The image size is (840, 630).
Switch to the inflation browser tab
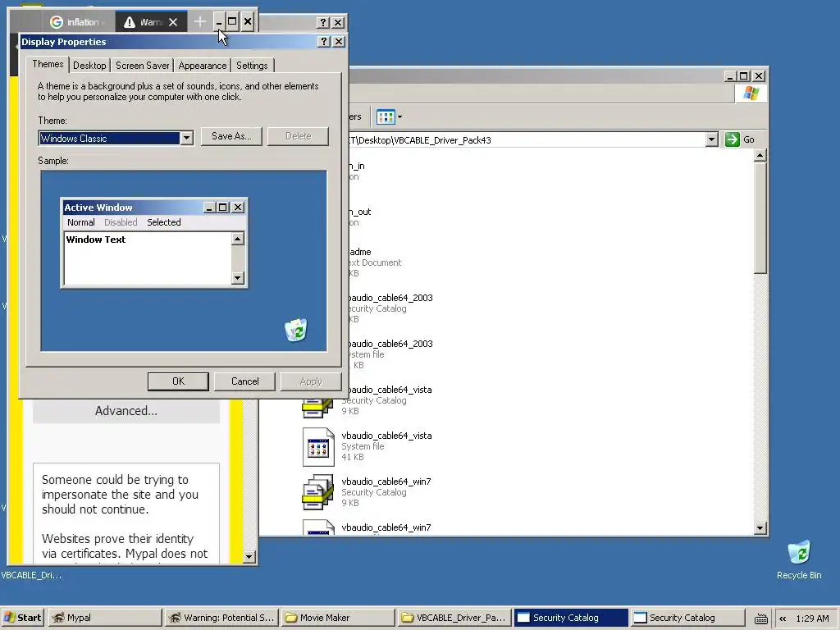click(x=78, y=22)
